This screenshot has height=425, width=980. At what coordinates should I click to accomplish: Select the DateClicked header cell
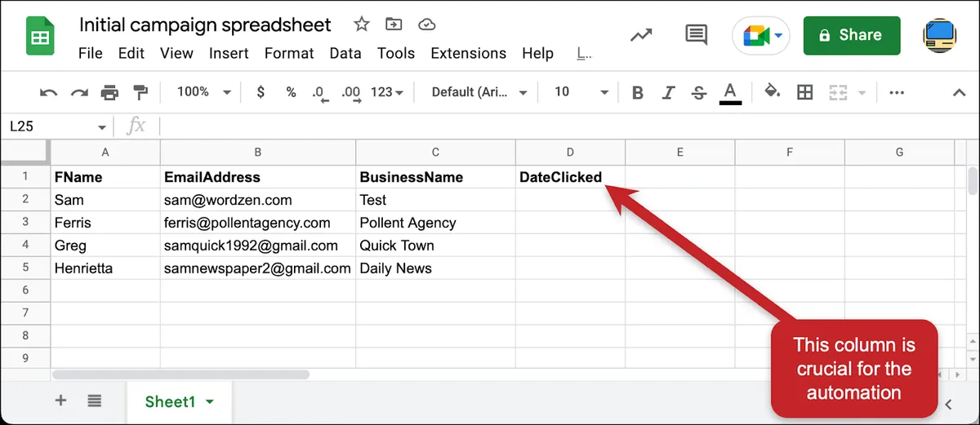[x=570, y=177]
